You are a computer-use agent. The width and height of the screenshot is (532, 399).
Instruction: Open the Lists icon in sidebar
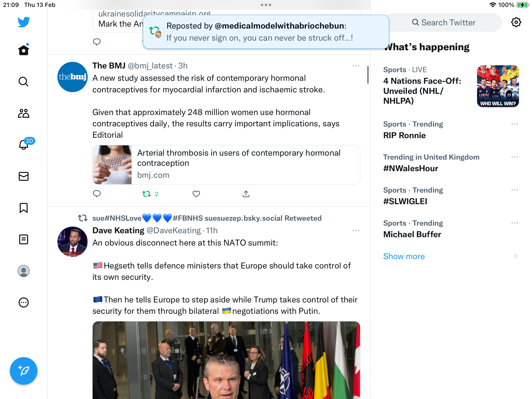(24, 239)
